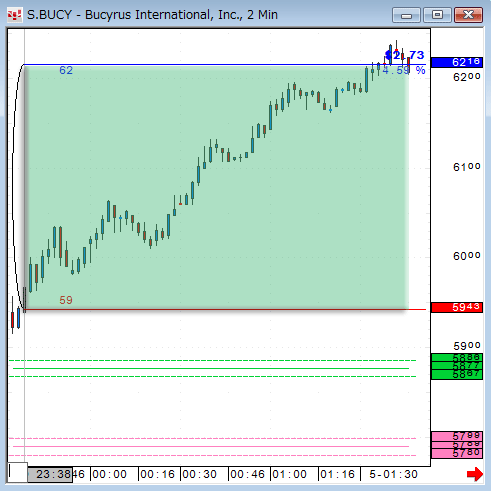Click the red 59.43 price label
Viewport: 491px width, 491px height.
pos(457,307)
